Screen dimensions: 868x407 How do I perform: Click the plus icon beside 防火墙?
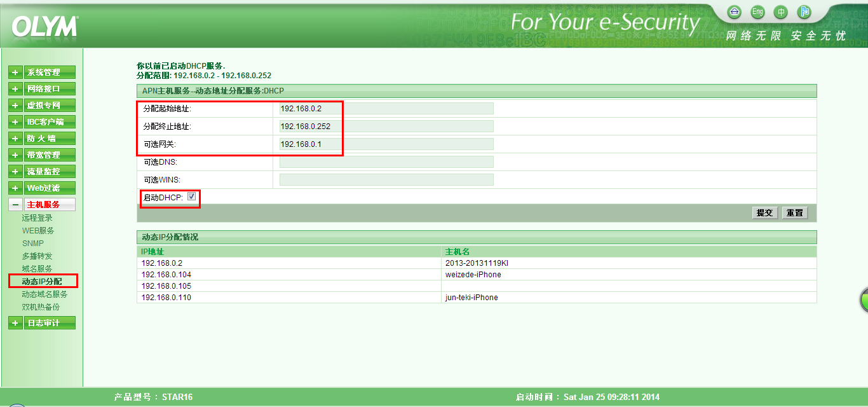point(15,139)
